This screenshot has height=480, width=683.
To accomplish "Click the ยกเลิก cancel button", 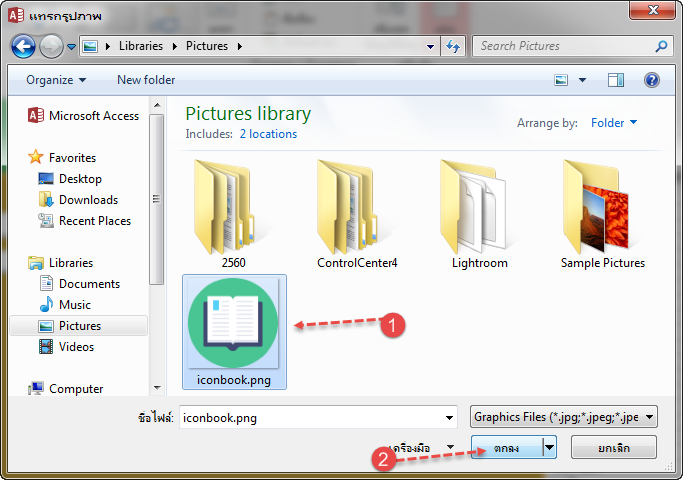I will coord(613,447).
